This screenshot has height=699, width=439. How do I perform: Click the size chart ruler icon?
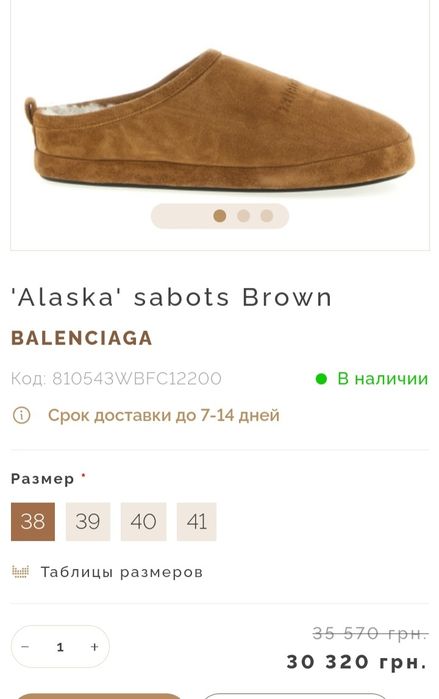click(20, 572)
